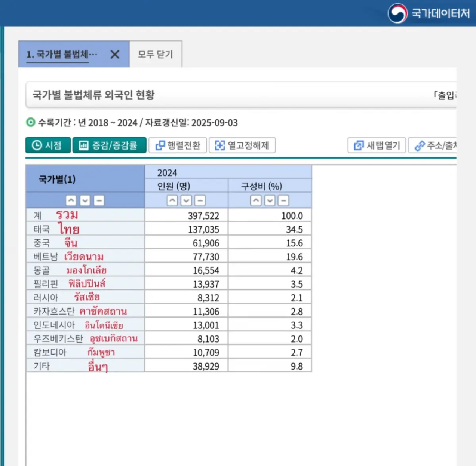Viewport: 476px width, 466px height.
Task: Select the 필리핀 row label
Action: [46, 284]
